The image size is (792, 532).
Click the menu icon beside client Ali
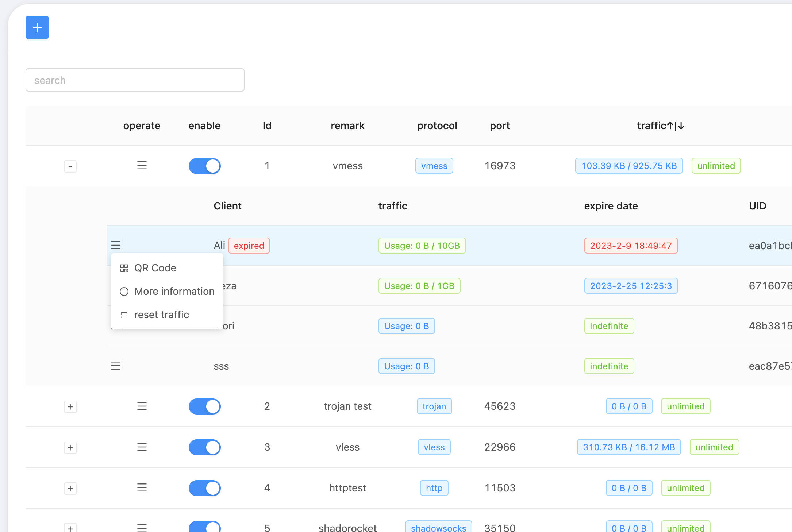[x=116, y=245]
